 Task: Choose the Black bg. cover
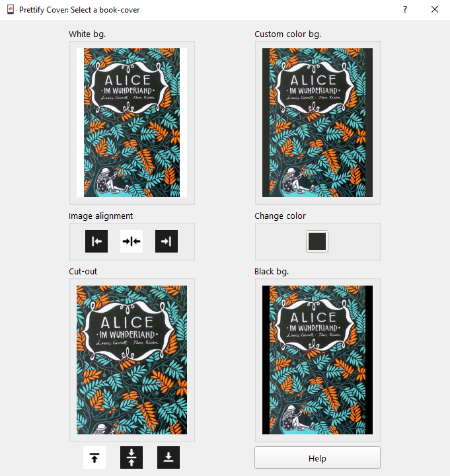(317, 360)
